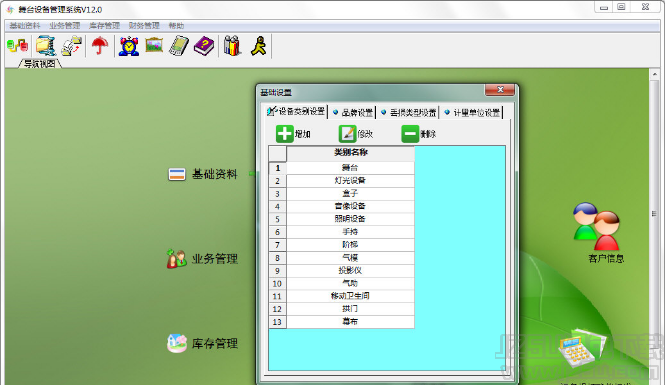
Task: Click the green plus 增加 icon
Action: (285, 134)
